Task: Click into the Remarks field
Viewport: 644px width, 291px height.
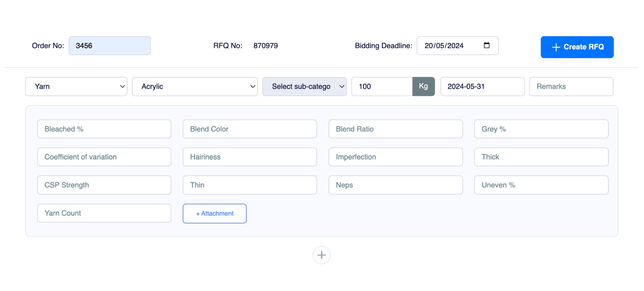Action: click(571, 86)
